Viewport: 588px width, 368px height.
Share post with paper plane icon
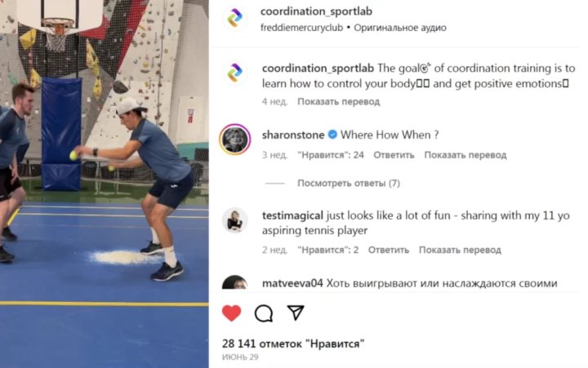pyautogui.click(x=296, y=313)
